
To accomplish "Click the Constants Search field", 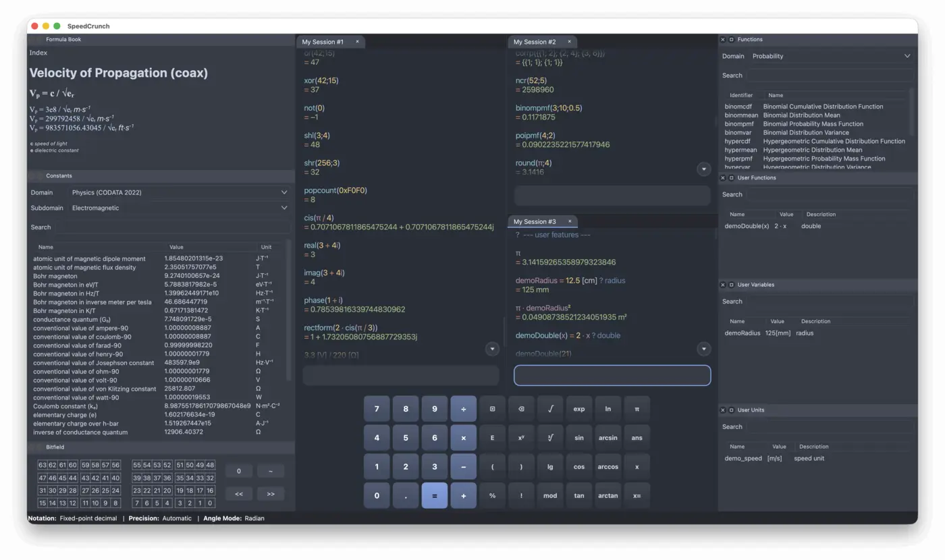I will click(x=173, y=227).
